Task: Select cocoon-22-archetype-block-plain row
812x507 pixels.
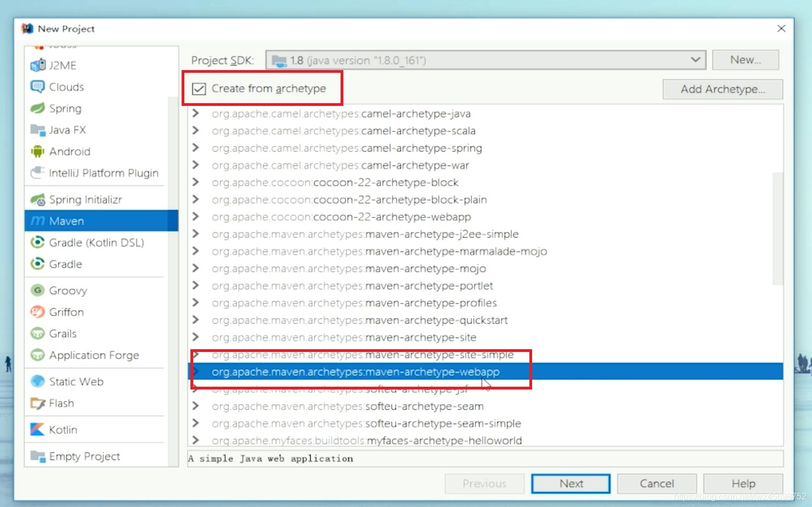Action: 485,199
